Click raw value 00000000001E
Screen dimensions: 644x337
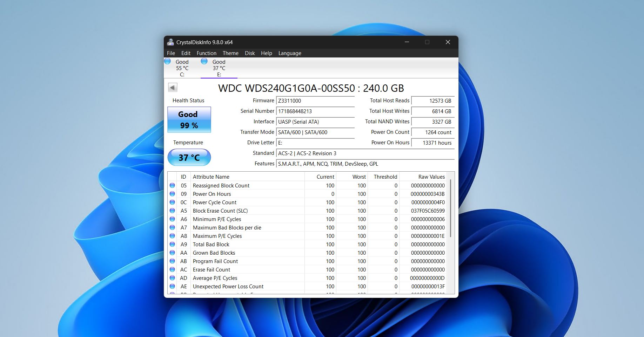coord(428,236)
